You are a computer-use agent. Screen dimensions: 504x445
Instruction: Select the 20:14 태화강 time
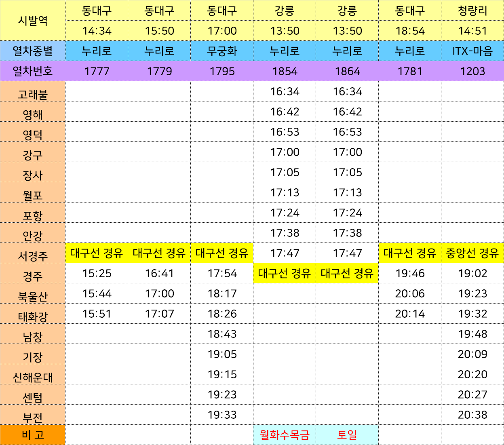[x=410, y=314]
